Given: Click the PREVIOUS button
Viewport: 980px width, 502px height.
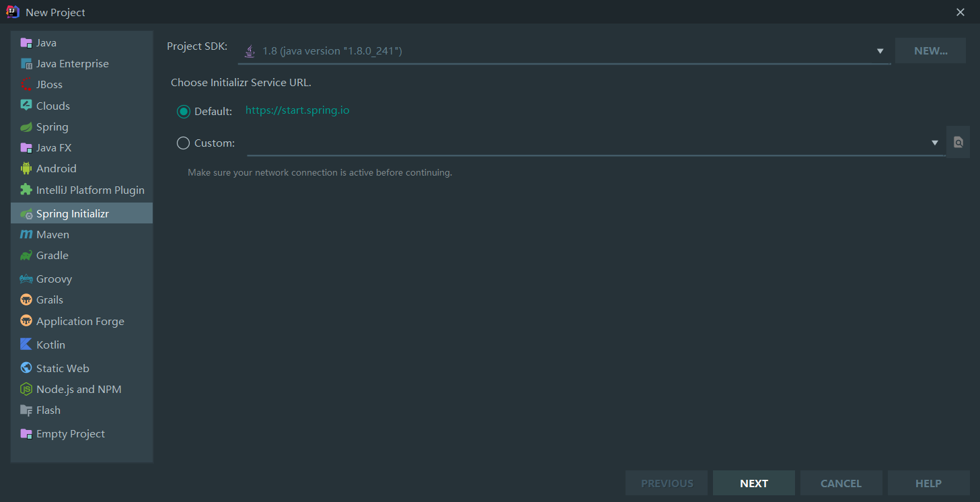Looking at the screenshot, I should click(x=667, y=483).
